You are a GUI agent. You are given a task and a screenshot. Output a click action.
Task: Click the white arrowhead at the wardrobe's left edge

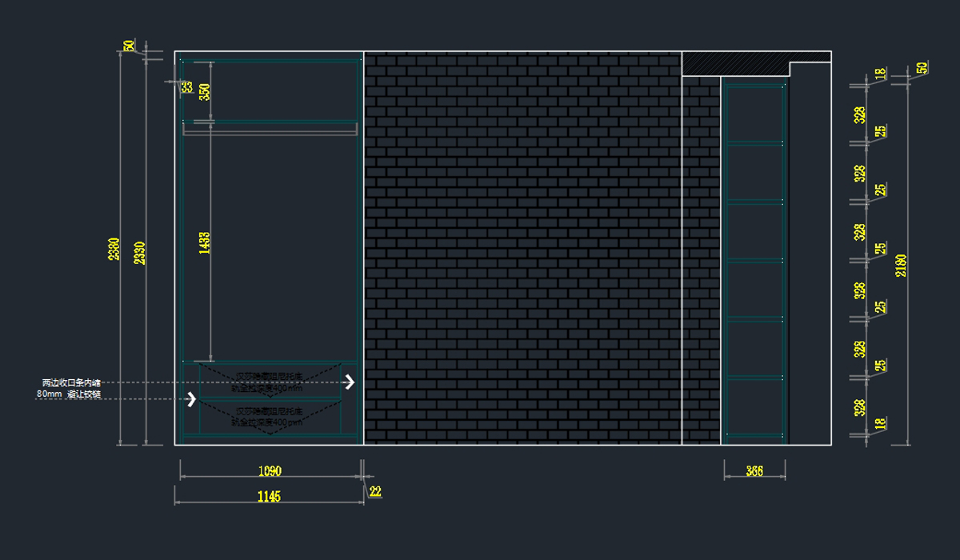191,398
